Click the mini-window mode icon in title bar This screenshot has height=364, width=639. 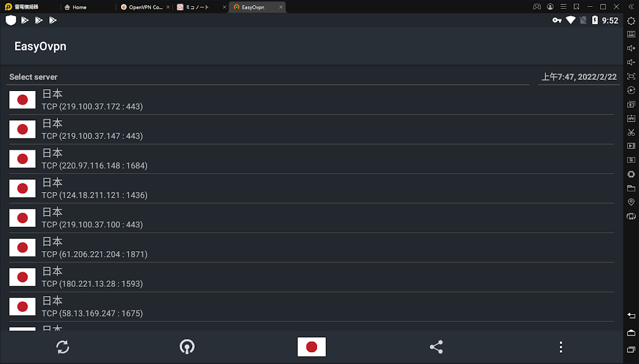click(576, 7)
